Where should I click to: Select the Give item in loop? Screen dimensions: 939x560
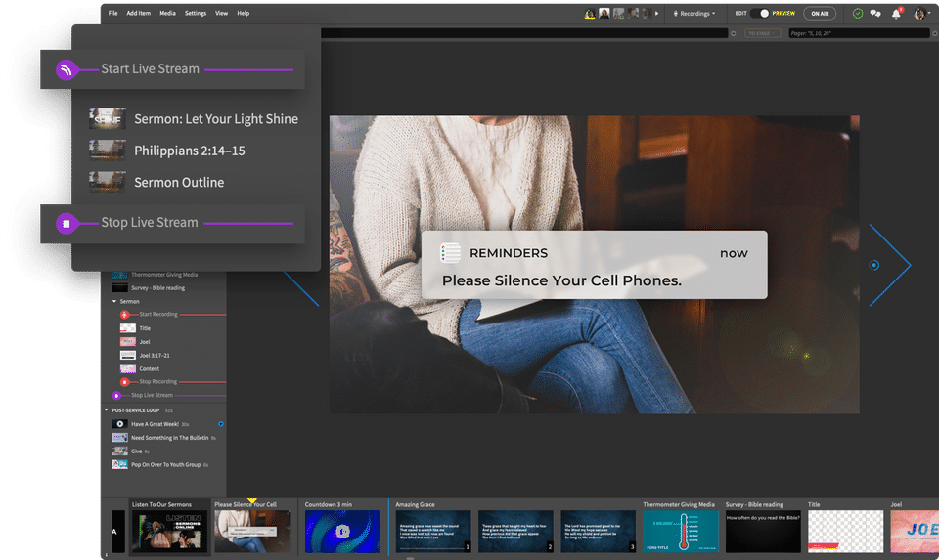(x=137, y=452)
